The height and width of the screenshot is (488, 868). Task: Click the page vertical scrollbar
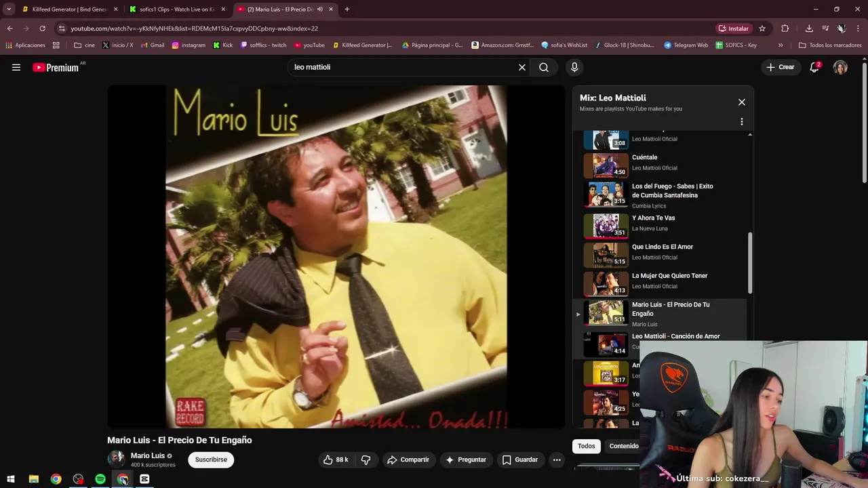pyautogui.click(x=864, y=122)
